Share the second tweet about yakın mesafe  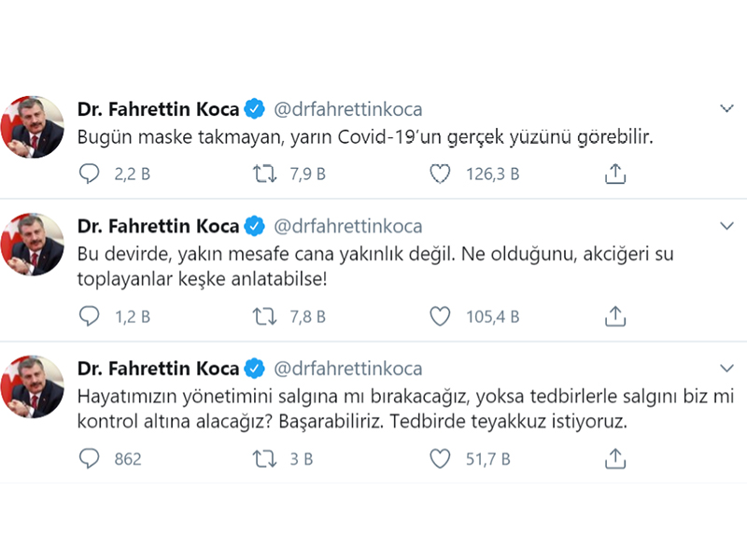coord(614,317)
